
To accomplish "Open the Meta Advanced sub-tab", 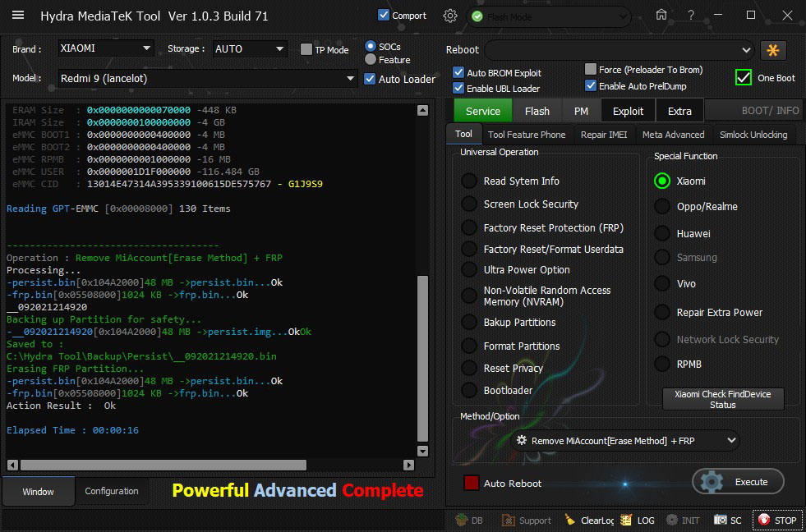I will click(x=674, y=135).
